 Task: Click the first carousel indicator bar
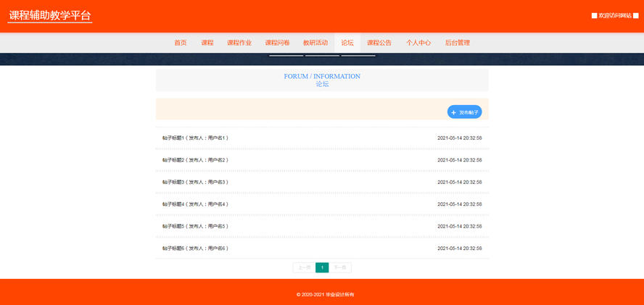pos(286,55)
